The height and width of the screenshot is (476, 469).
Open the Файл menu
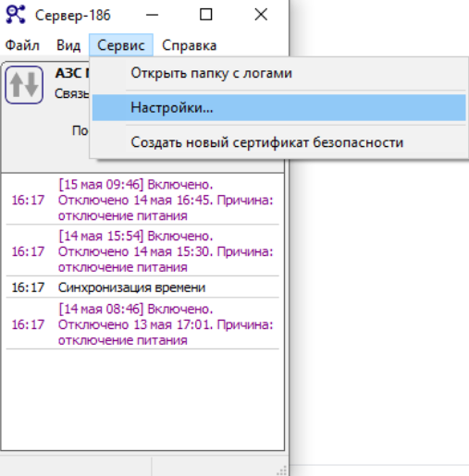coord(22,45)
